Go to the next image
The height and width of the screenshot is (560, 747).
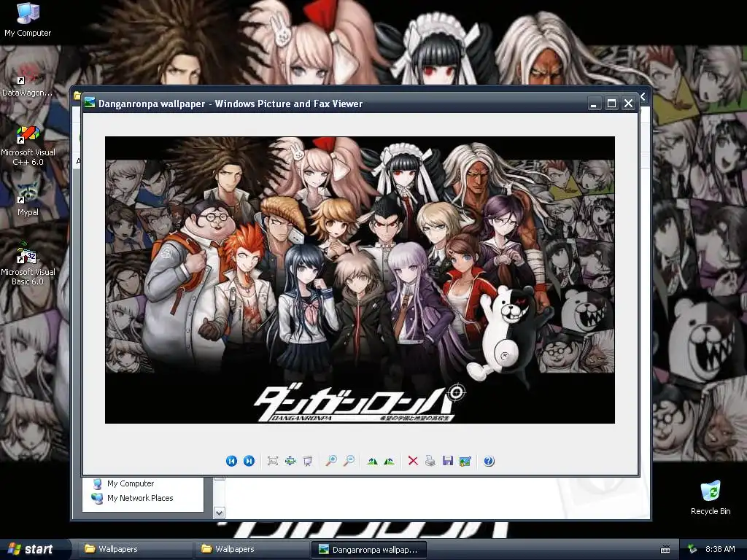pos(249,461)
